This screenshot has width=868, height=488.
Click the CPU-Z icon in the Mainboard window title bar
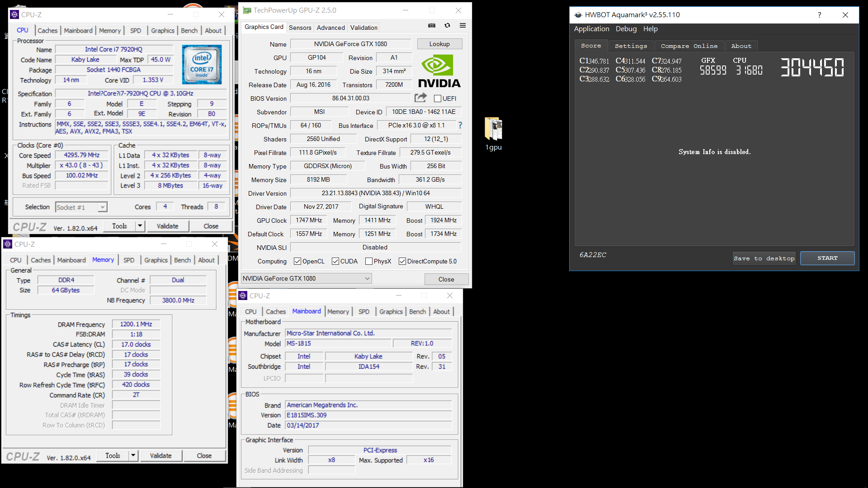coord(243,296)
